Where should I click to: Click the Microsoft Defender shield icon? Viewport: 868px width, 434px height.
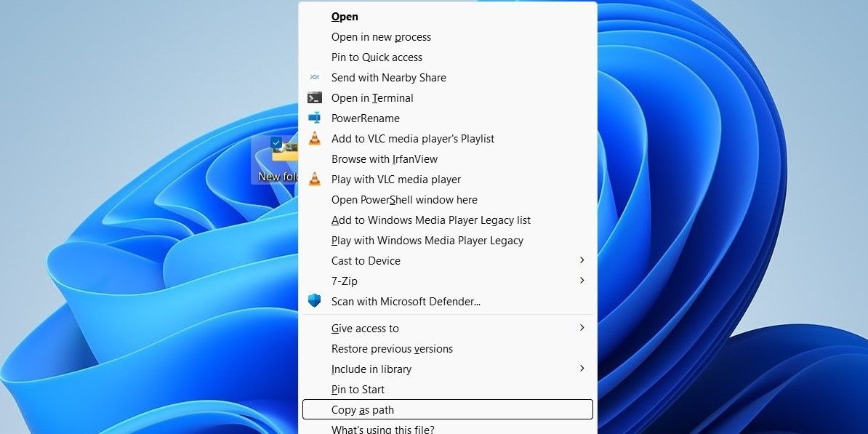(315, 301)
